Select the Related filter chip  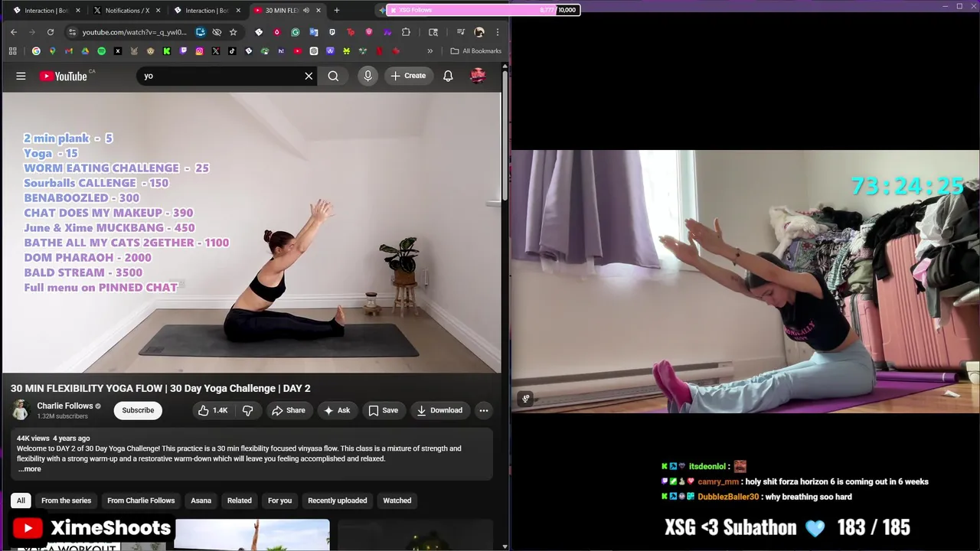pos(240,500)
